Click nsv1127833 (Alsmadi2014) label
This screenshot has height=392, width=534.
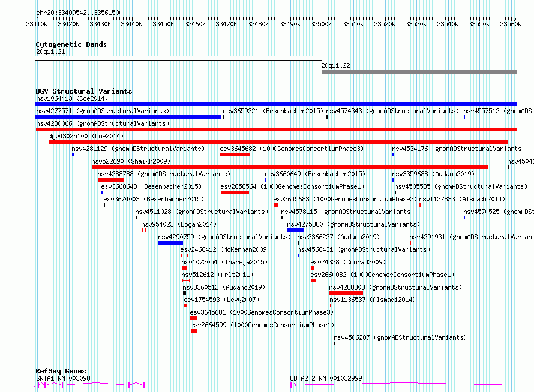tap(462, 200)
